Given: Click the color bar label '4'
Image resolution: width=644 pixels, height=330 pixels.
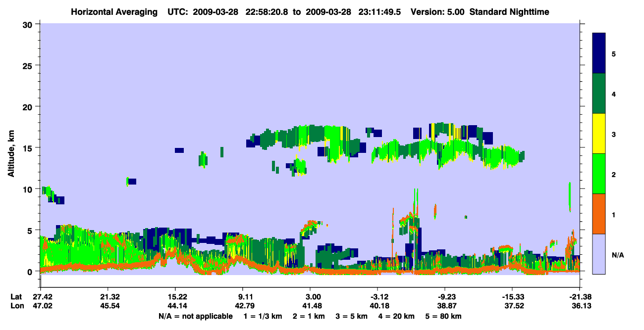Looking at the screenshot, I should coord(613,94).
